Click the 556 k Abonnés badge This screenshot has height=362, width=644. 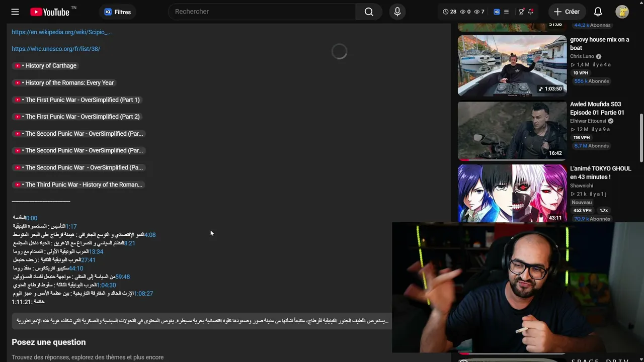592,81
